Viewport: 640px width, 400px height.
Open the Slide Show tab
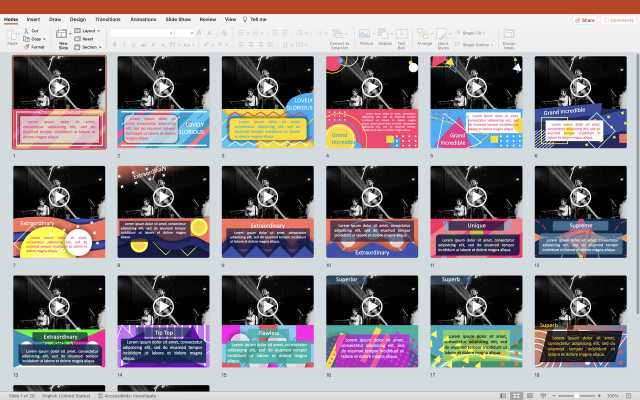click(180, 19)
